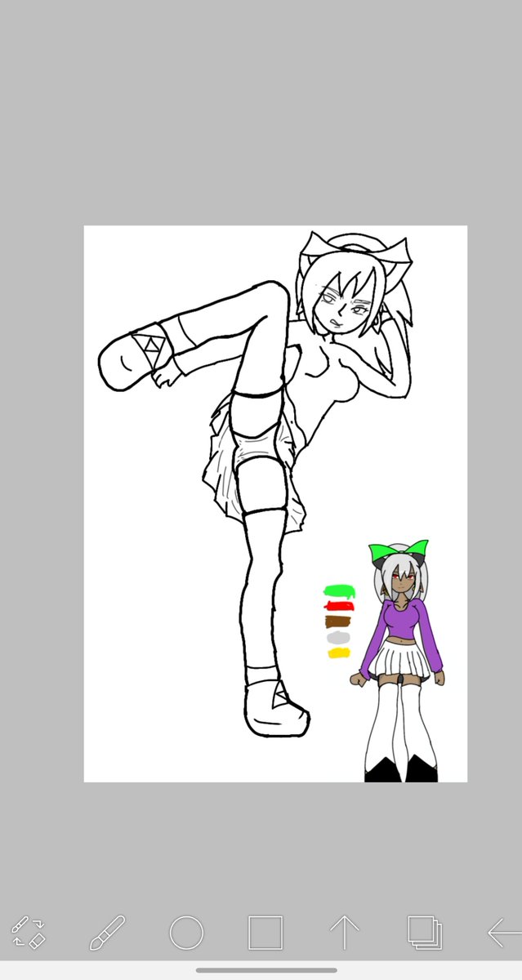Pick the gray color swatch stroke
This screenshot has height=980, width=522.
coord(338,637)
